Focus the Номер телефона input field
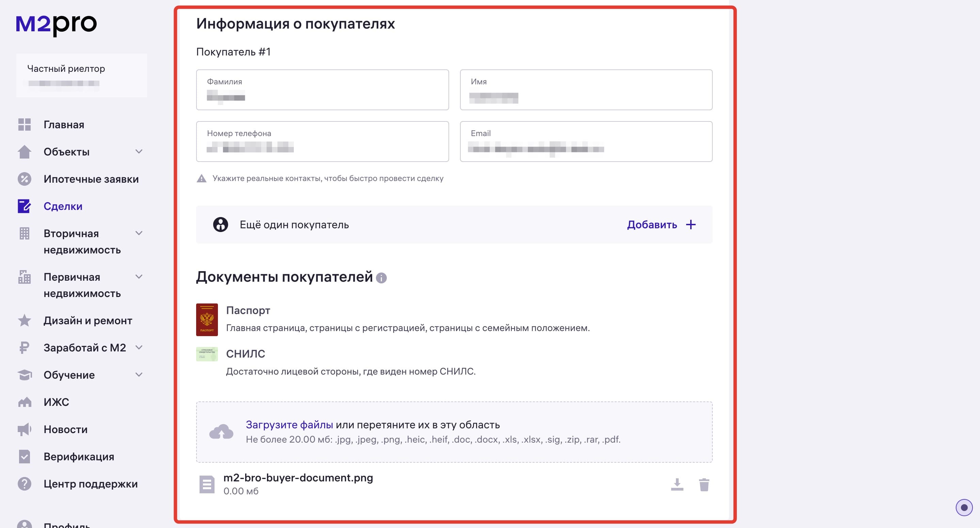This screenshot has height=528, width=980. [x=322, y=142]
